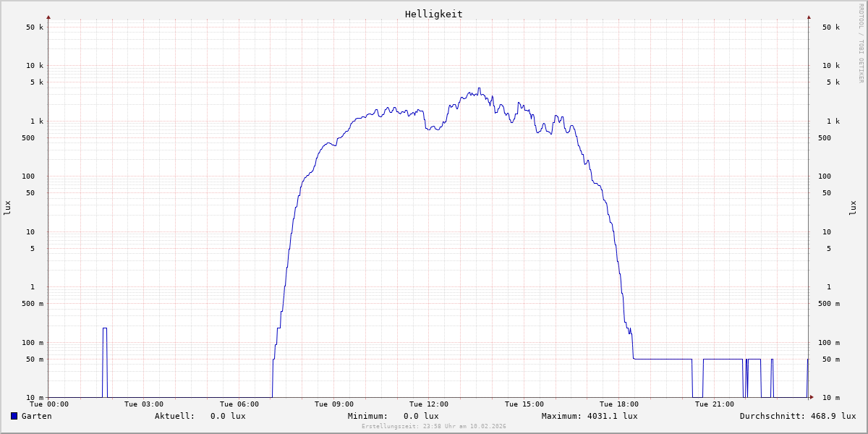The width and height of the screenshot is (868, 434).
Task: Click the 50 m label on left axis
Action: tap(35, 359)
